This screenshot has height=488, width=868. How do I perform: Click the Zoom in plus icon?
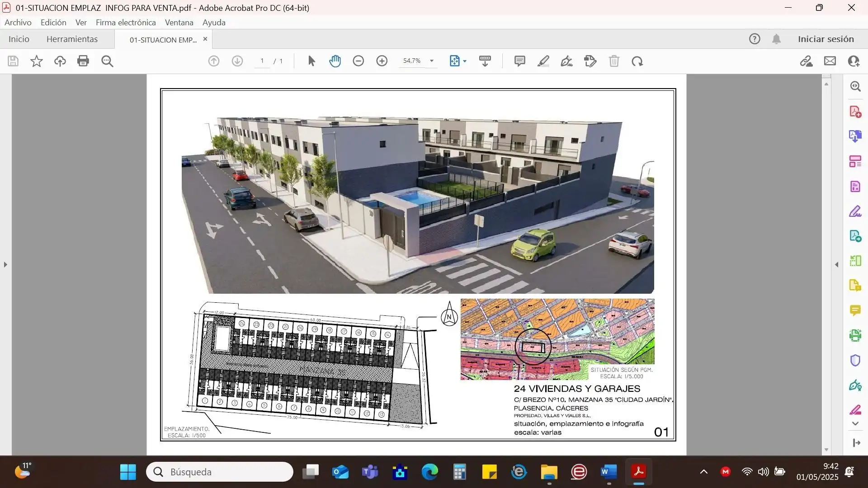point(382,61)
